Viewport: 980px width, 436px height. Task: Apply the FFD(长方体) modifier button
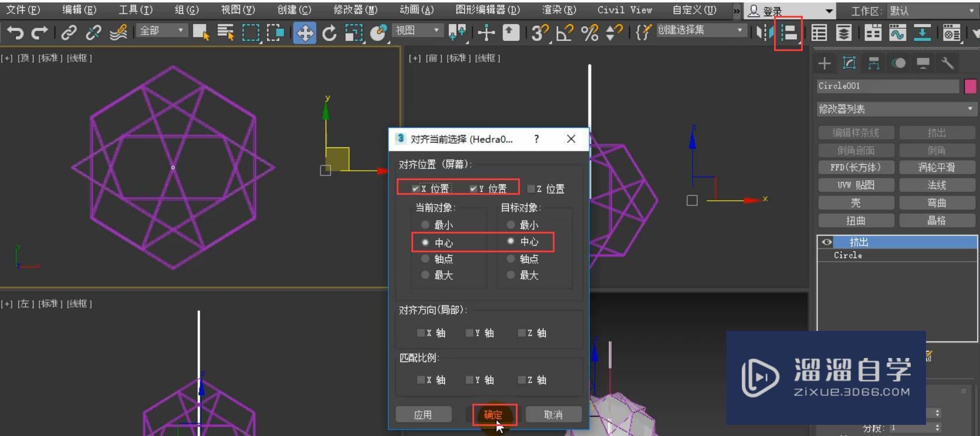coord(856,167)
